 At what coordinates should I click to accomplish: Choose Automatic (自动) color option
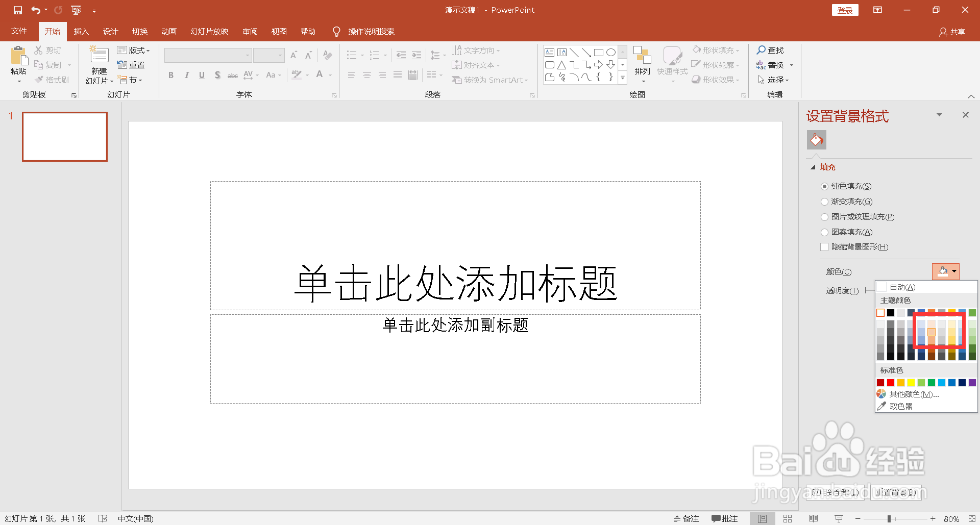click(x=926, y=287)
